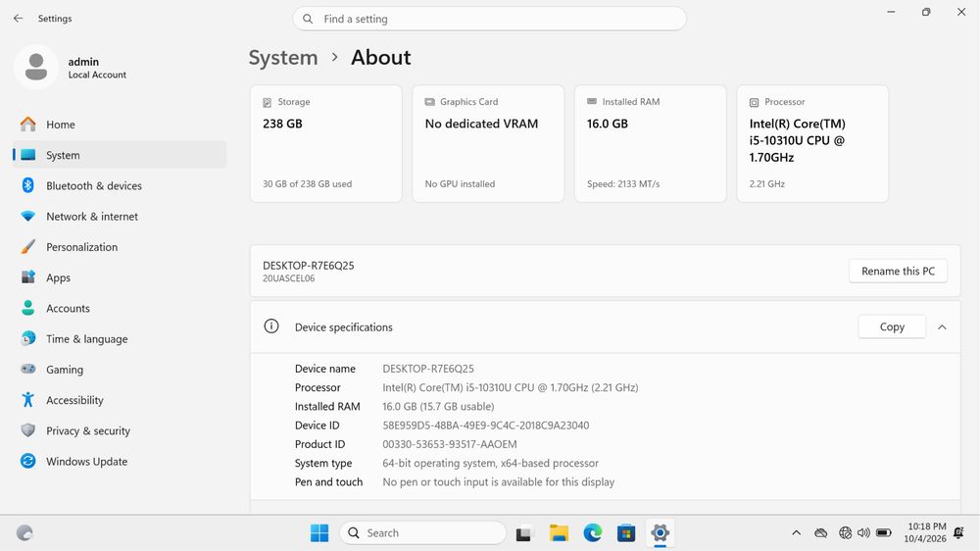Click the Privacy & security shield icon
Viewport: 980px width, 551px height.
(x=28, y=430)
